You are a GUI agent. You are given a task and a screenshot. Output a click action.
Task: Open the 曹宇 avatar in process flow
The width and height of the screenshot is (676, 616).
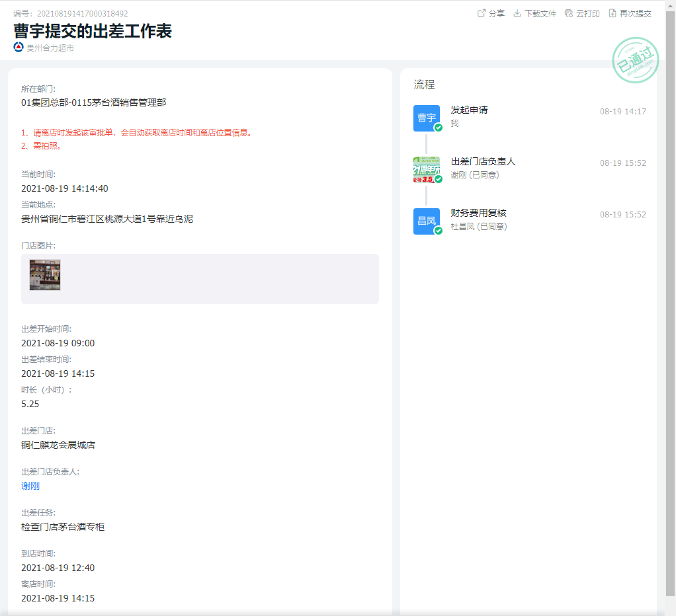[x=427, y=118]
